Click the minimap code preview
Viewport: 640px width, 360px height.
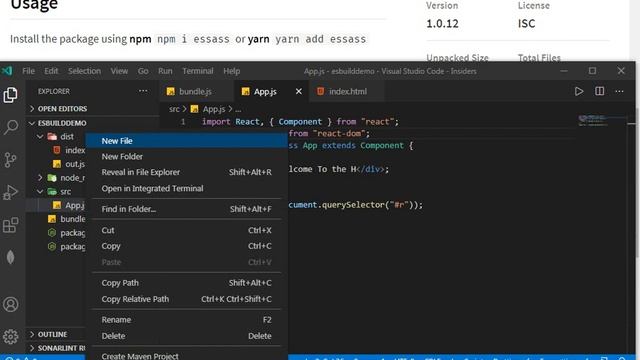pos(593,120)
